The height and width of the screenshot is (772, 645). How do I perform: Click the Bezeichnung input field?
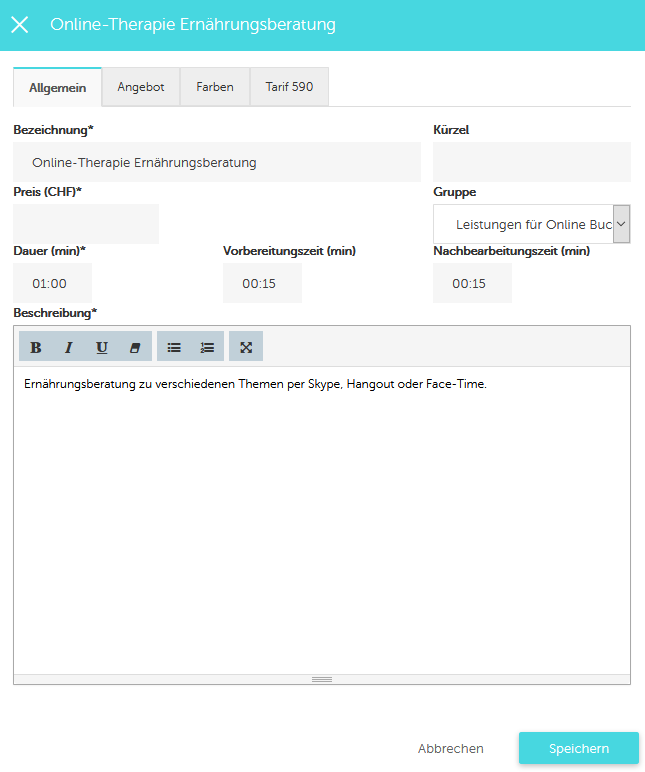pos(217,162)
